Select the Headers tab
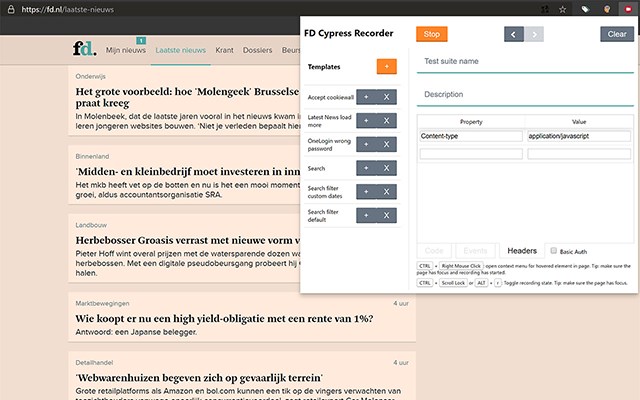This screenshot has height=400, width=640. tap(522, 251)
